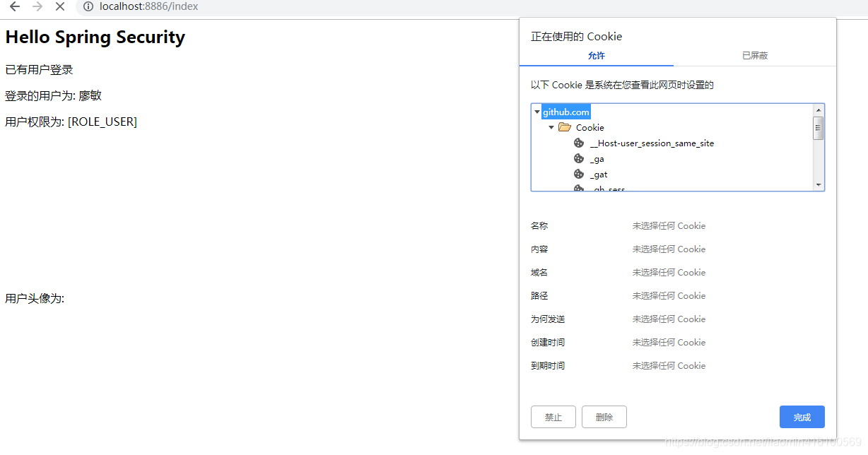Click the forward navigation arrow

coord(37,7)
